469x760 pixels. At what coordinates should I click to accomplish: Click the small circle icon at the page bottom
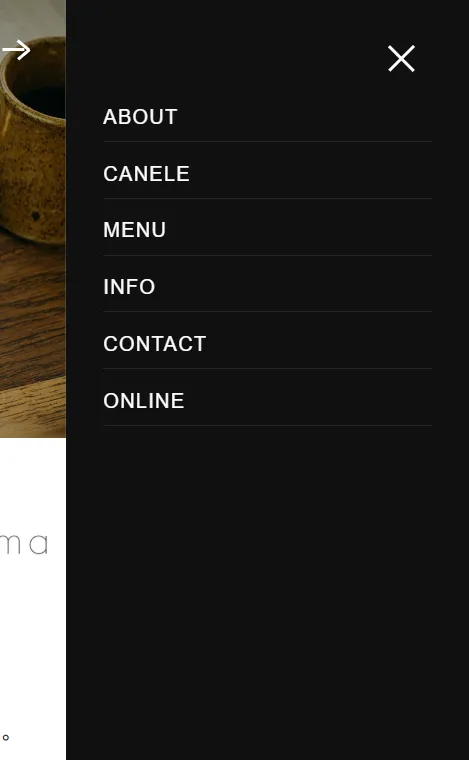[6, 738]
